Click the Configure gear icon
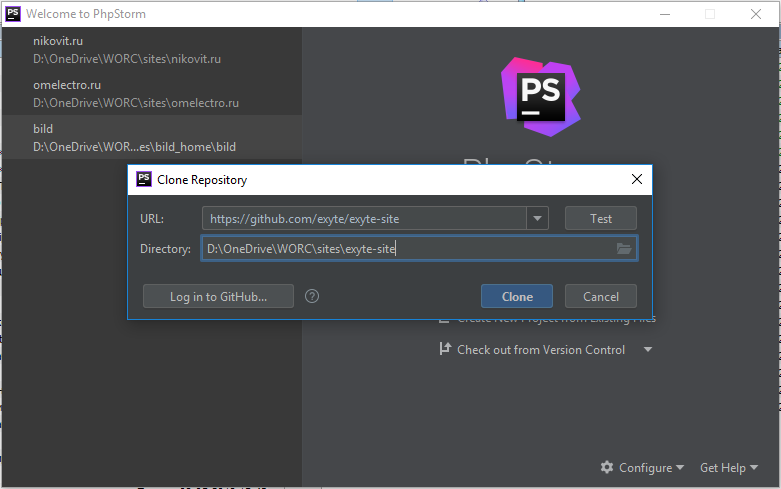The image size is (781, 489). coord(607,467)
